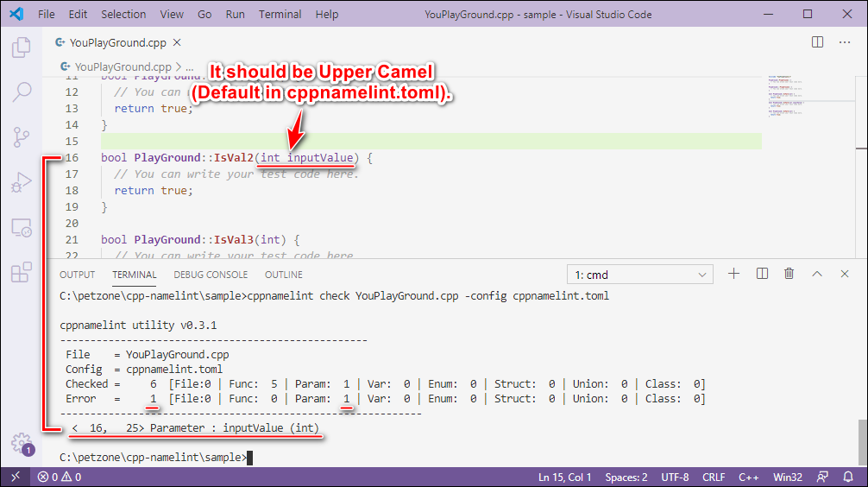Kill the terminal with trash icon
The image size is (868, 487).
click(789, 274)
